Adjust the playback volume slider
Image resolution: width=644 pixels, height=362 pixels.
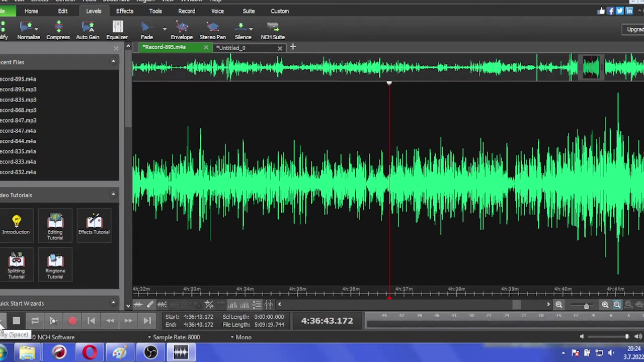(x=626, y=337)
